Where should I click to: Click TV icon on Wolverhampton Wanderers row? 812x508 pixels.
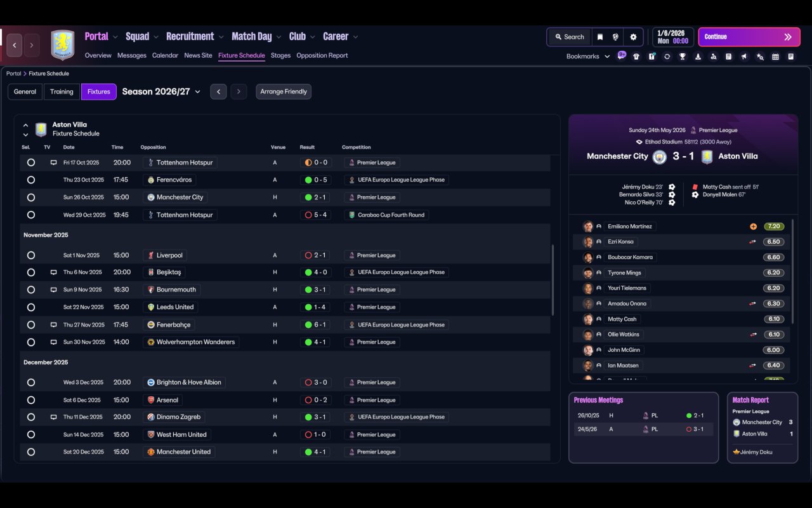coord(54,342)
